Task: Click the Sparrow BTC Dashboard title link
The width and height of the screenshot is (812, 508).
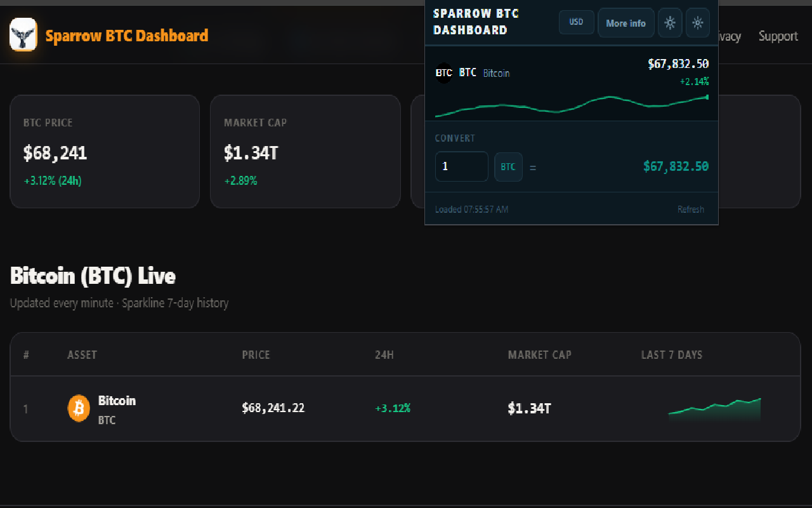Action: click(x=127, y=36)
